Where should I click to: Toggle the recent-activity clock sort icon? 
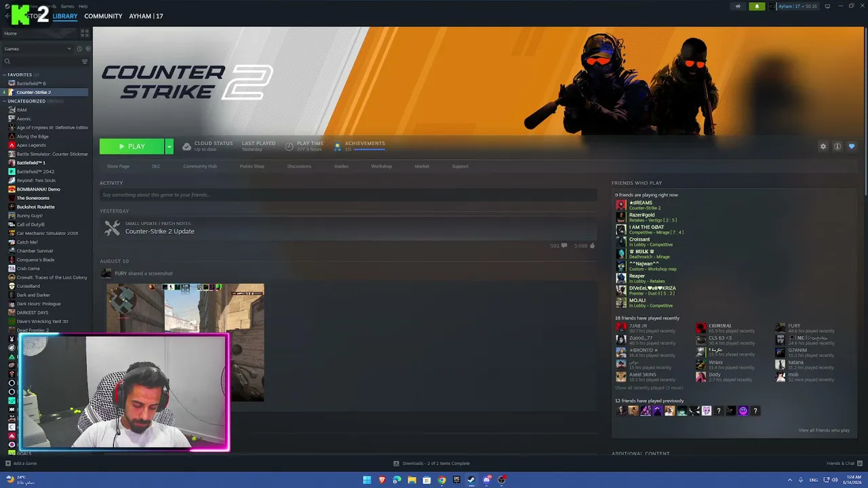pyautogui.click(x=79, y=49)
